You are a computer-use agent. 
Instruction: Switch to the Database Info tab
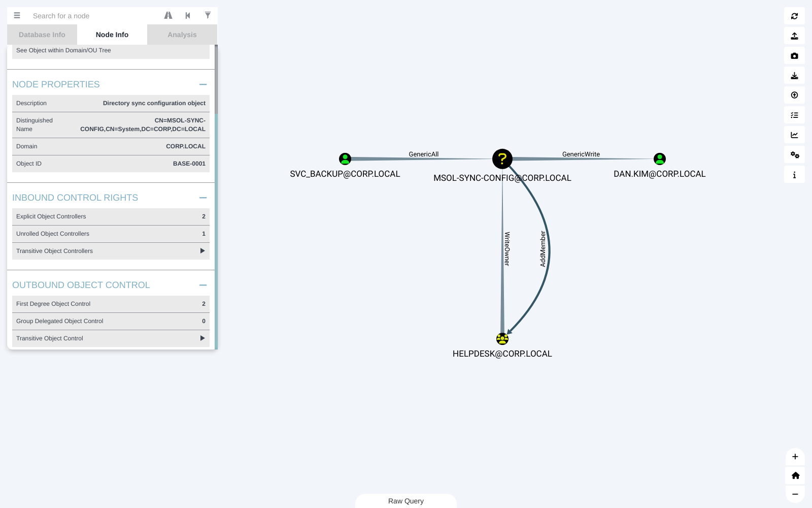42,35
